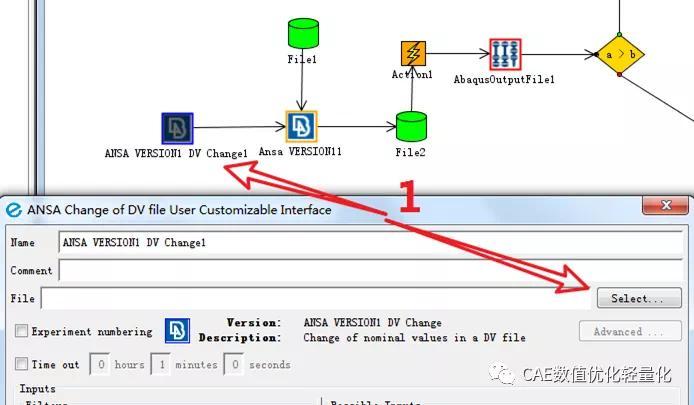694x405 pixels.
Task: Close the ANSA Change of DV dialog
Action: [x=665, y=205]
